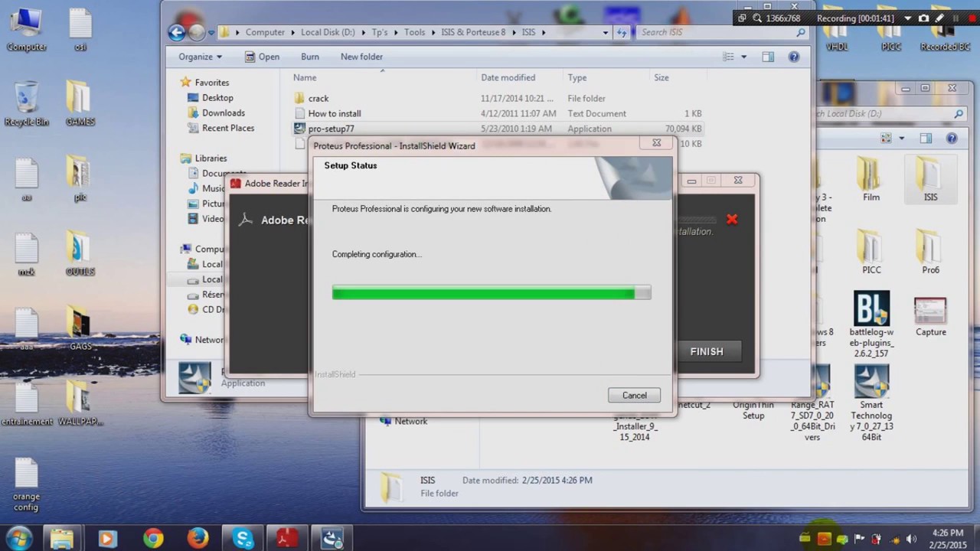
Task: Click the red X icon in Adobe installer
Action: click(x=732, y=220)
